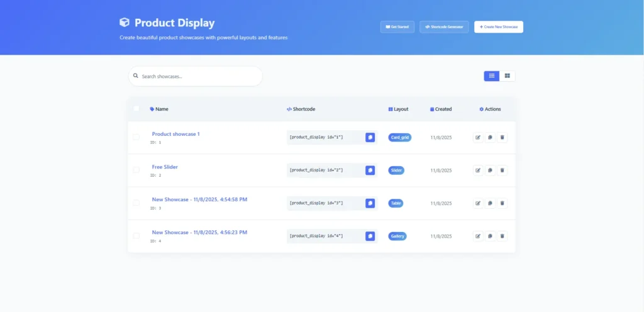Duplicate showcase created at 4:54:58 PM
Screen dimensions: 644x312
(x=490, y=203)
